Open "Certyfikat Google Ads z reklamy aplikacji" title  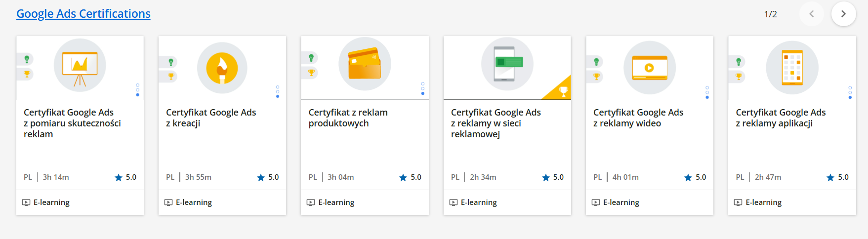pyautogui.click(x=781, y=118)
